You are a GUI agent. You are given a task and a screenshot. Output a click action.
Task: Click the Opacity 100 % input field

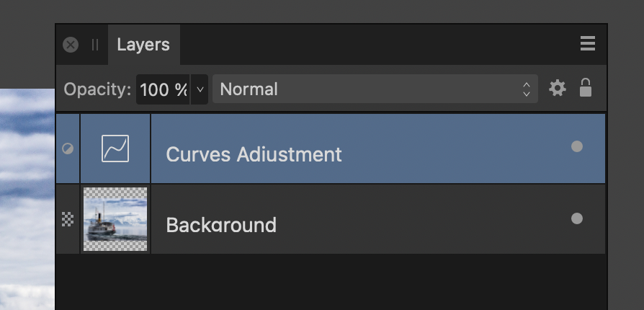click(163, 89)
